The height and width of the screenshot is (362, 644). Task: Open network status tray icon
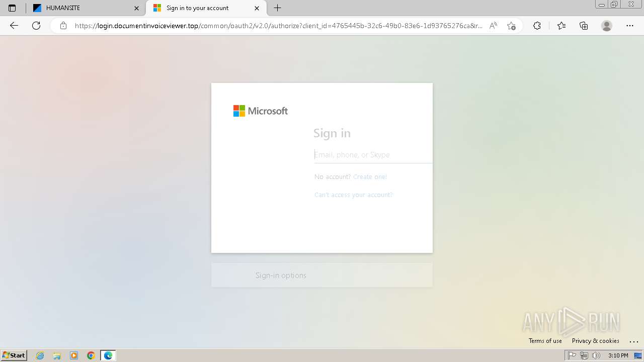584,355
